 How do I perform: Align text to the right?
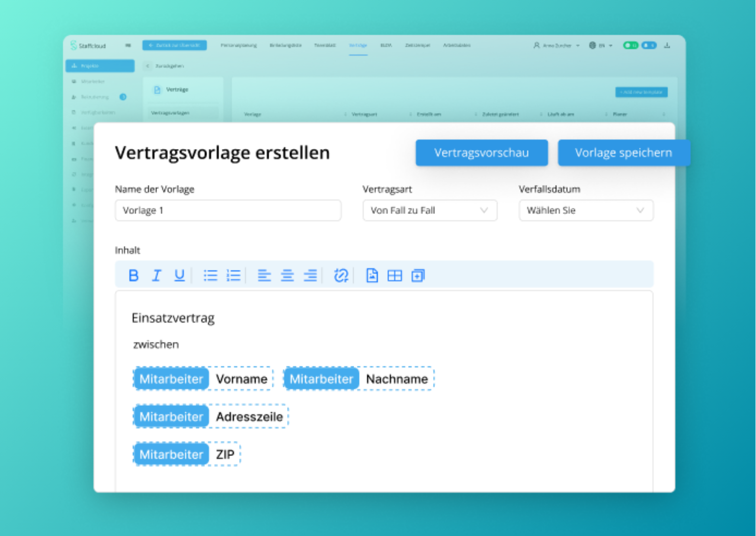click(x=310, y=275)
